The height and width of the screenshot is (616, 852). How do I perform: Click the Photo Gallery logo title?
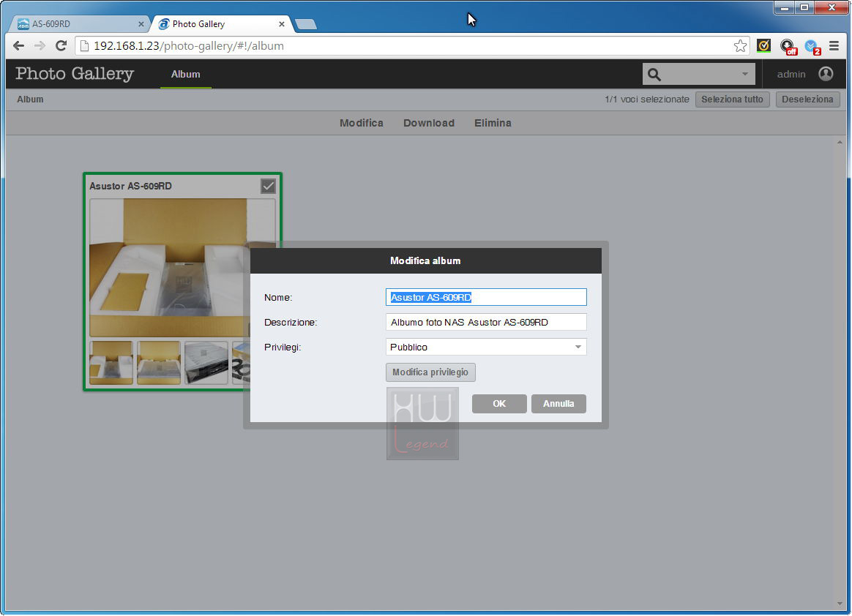tap(75, 74)
